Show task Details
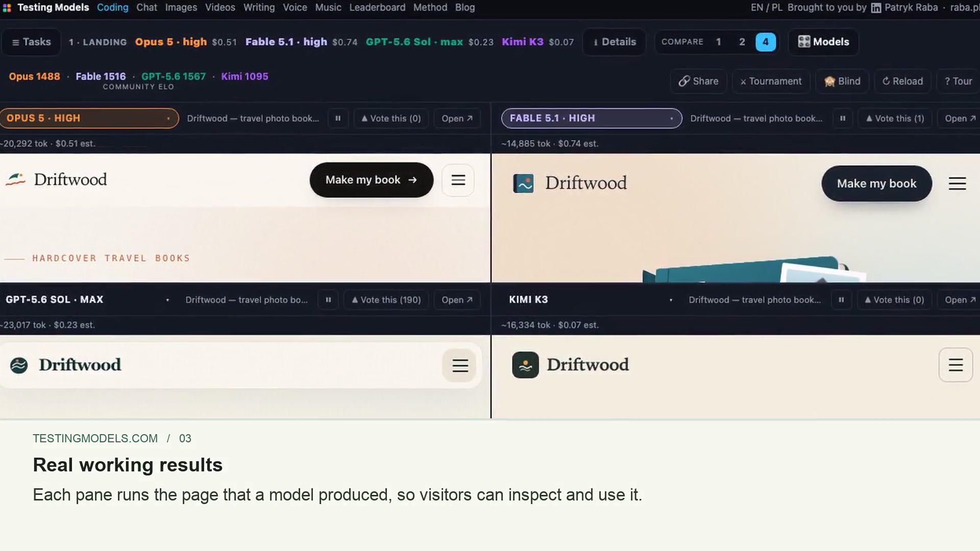The height and width of the screenshot is (551, 980). (x=615, y=42)
